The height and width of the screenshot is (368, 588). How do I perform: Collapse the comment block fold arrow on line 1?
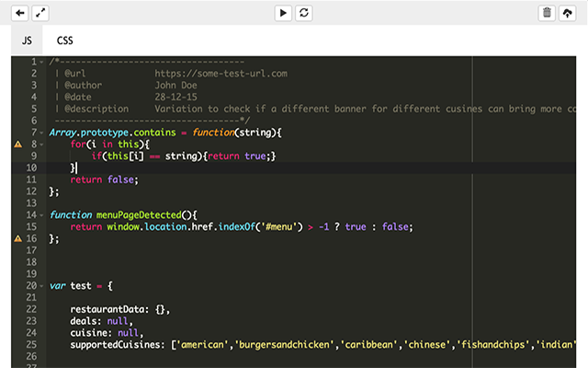(42, 62)
